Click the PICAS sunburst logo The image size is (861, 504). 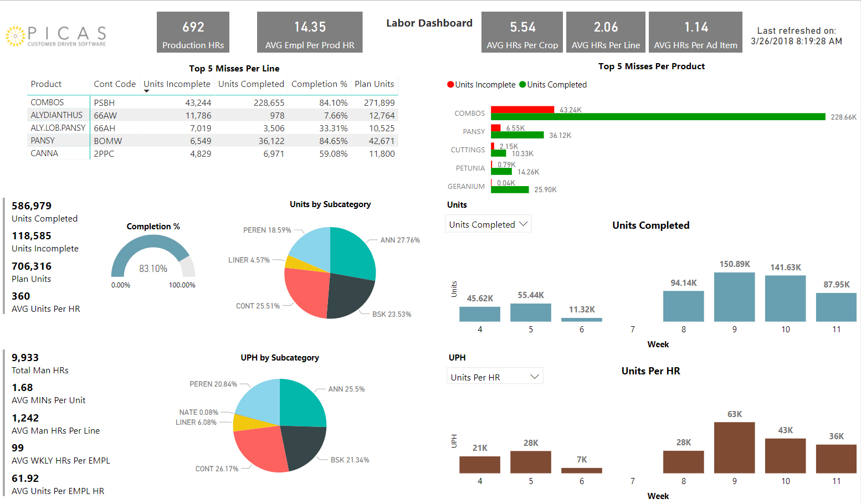tap(16, 36)
